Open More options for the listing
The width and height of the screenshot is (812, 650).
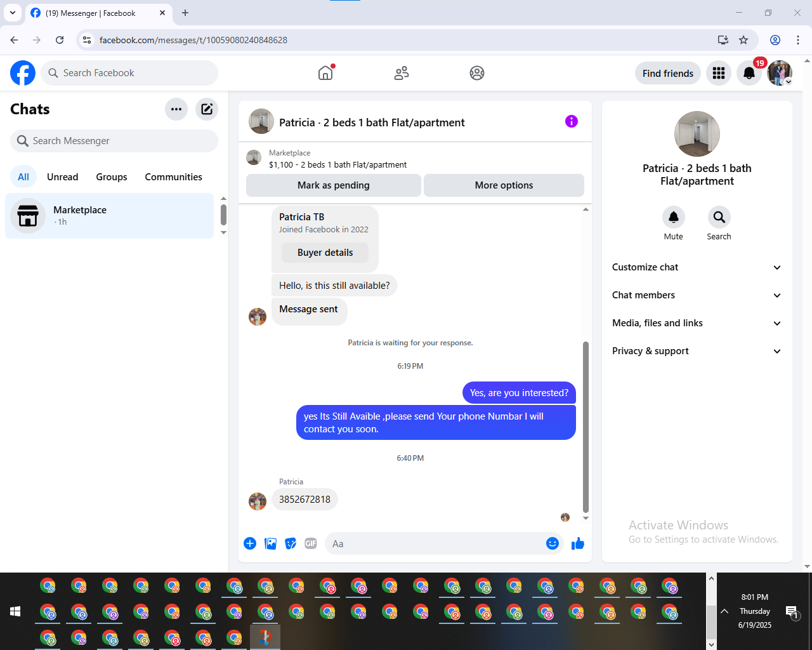(x=504, y=185)
